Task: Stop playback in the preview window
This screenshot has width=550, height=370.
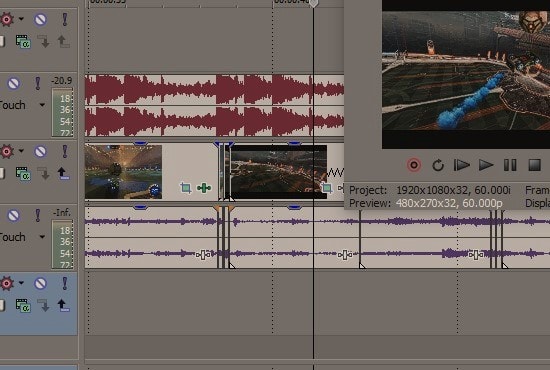Action: pyautogui.click(x=535, y=165)
